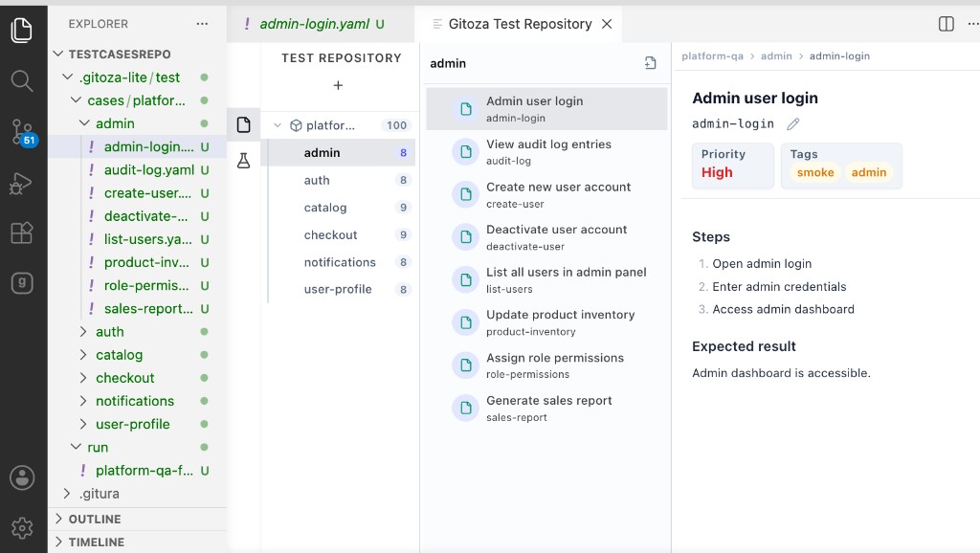This screenshot has width=980, height=553.
Task: Expand the notifications folder in Explorer
Action: (x=84, y=401)
